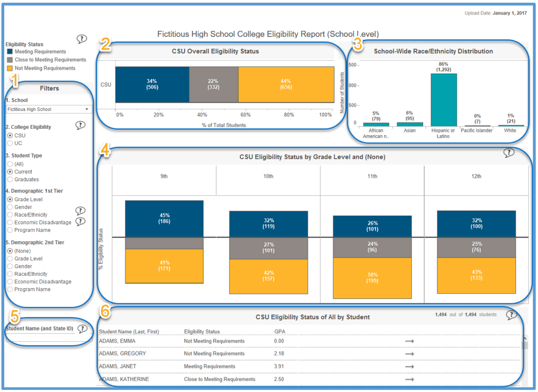Image resolution: width=538 pixels, height=392 pixels.
Task: Click Student Name (Last, First) column header
Action: 129,332
